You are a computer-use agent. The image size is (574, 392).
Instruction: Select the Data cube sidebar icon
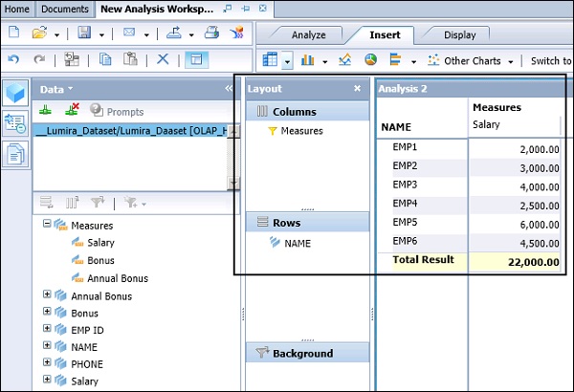15,92
